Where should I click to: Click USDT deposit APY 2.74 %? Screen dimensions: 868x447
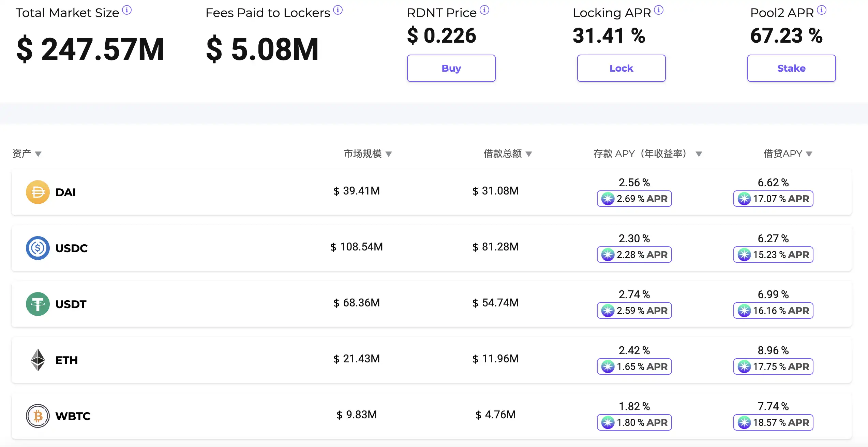[634, 294]
